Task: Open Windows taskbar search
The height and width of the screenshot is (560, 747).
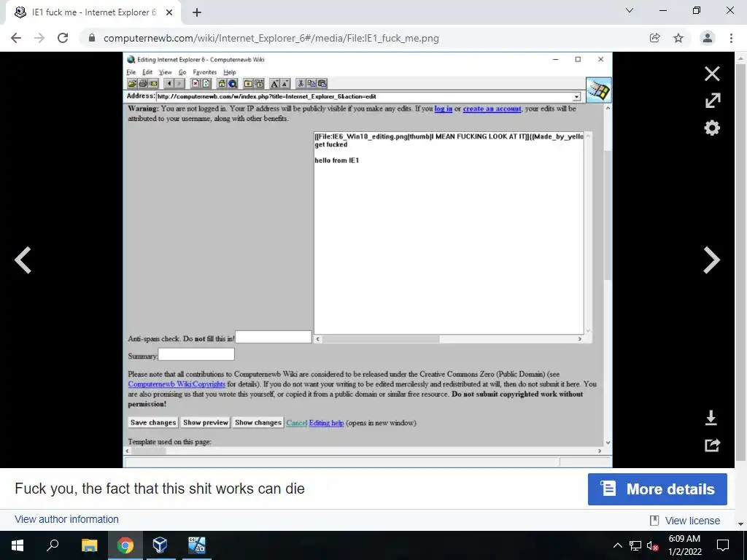Action: 53,545
